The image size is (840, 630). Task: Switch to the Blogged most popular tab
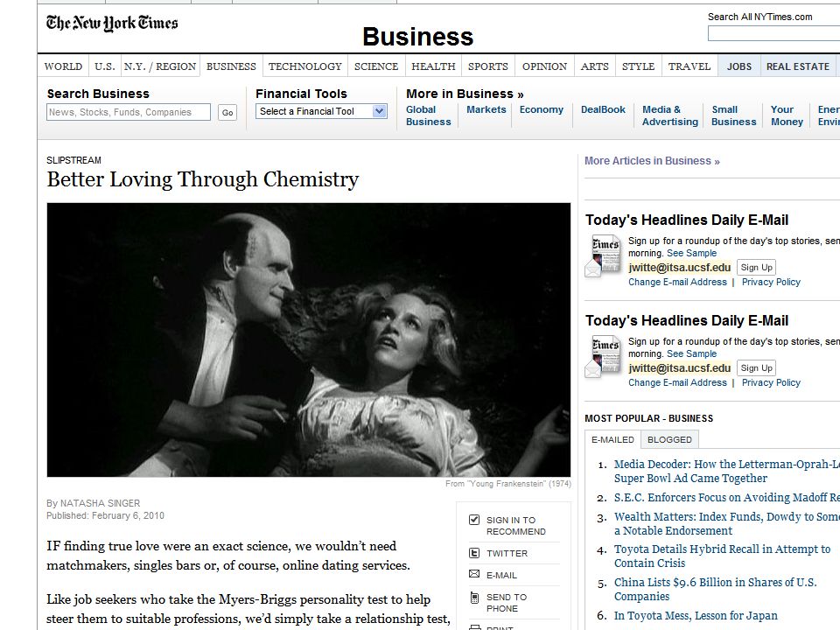[x=669, y=439]
